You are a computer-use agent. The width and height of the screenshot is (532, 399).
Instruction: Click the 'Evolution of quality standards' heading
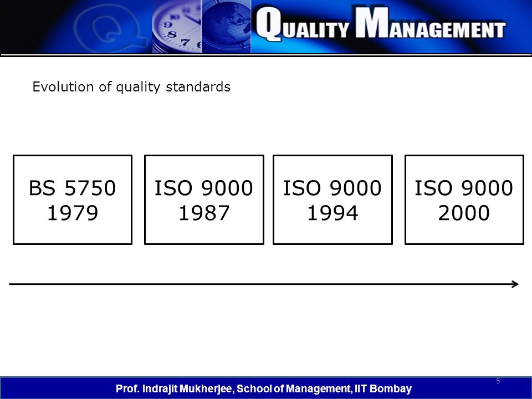point(131,87)
